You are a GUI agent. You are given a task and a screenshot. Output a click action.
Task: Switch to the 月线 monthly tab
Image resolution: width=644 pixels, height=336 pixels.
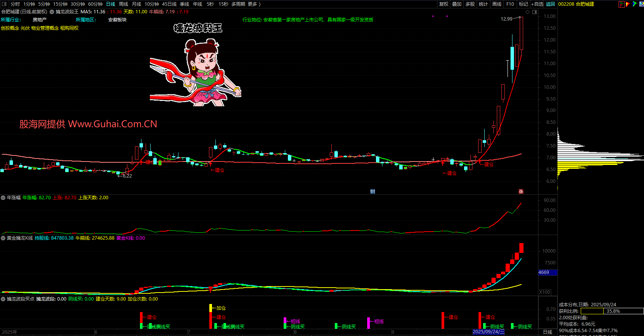point(137,4)
